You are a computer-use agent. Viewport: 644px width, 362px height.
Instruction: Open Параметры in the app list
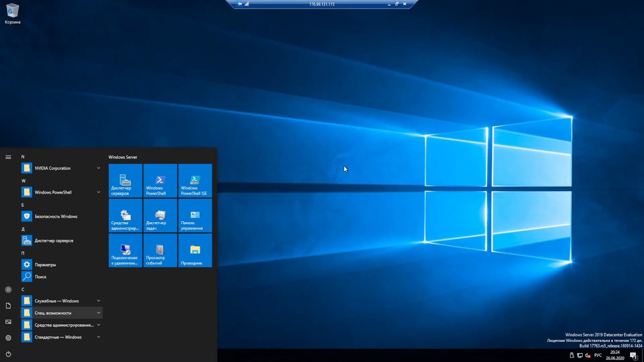[x=61, y=264]
